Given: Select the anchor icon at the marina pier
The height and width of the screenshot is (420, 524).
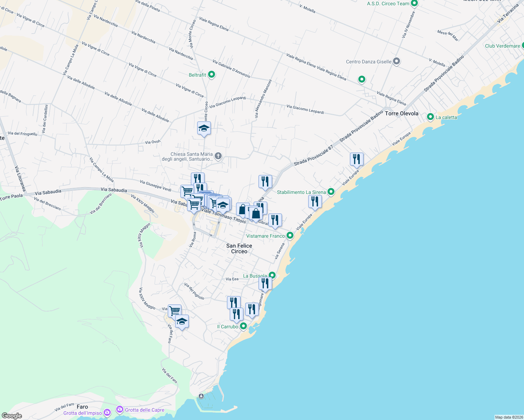Looking at the screenshot, I should 201,396.
